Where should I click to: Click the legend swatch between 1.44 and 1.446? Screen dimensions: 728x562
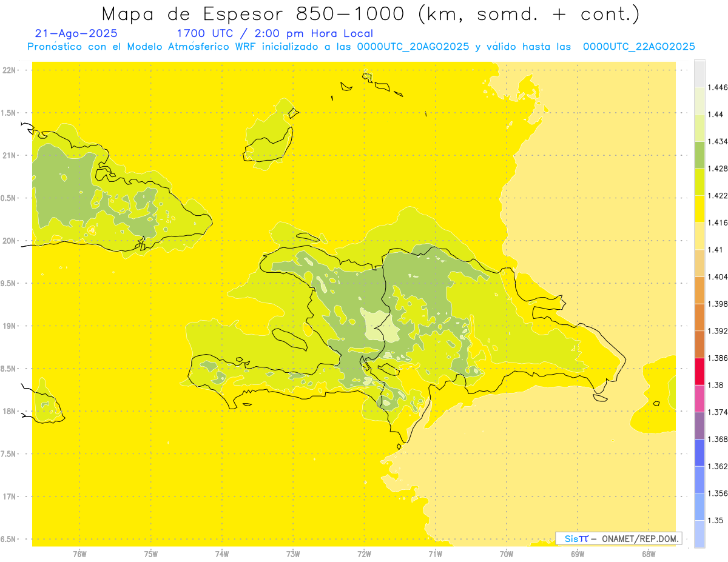[699, 101]
